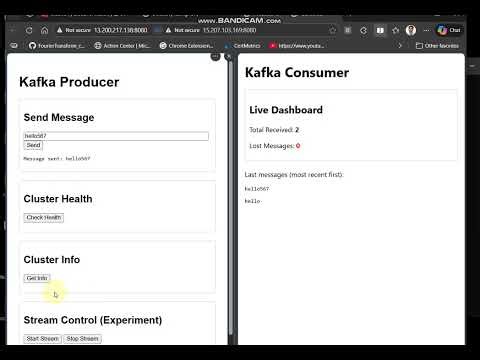Open the browser profile avatar
The image size is (480, 360).
(x=411, y=30)
